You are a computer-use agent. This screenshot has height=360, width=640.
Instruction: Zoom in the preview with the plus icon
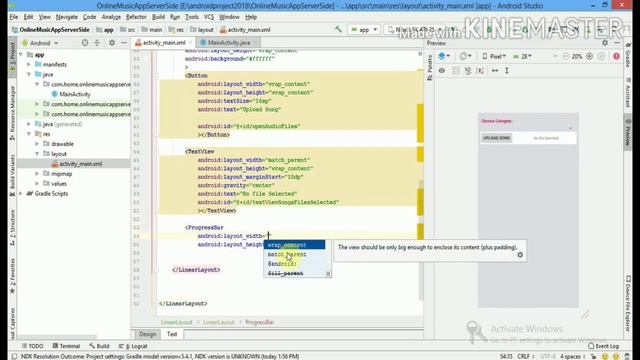589,56
